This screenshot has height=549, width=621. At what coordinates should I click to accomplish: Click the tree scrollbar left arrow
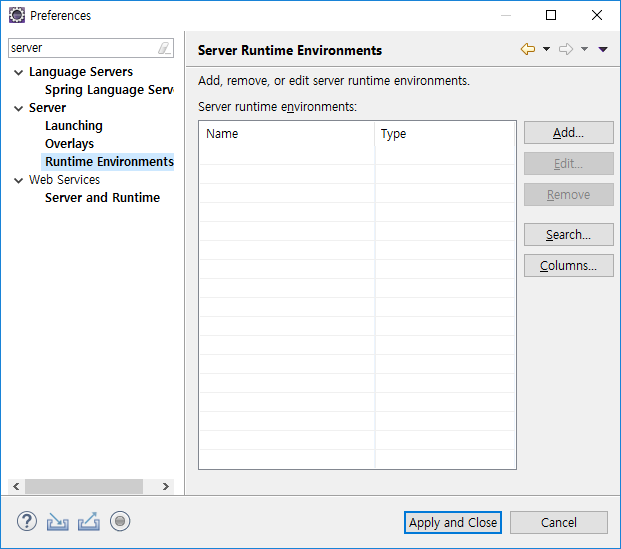pos(16,486)
